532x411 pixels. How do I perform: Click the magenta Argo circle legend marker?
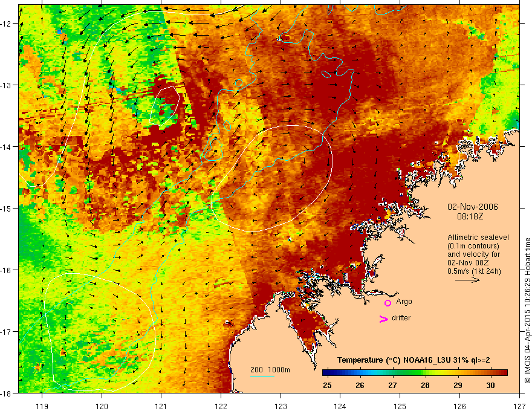tap(388, 303)
